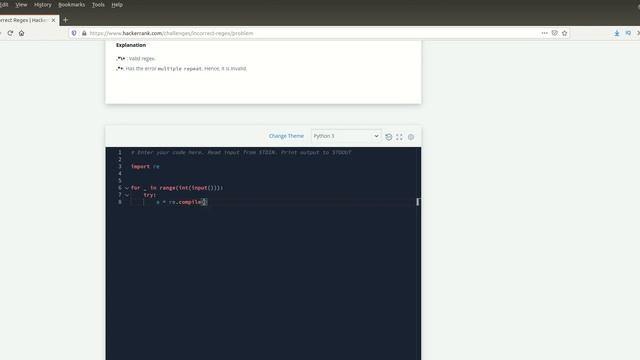
Task: Open the downloads panel
Action: tap(617, 33)
